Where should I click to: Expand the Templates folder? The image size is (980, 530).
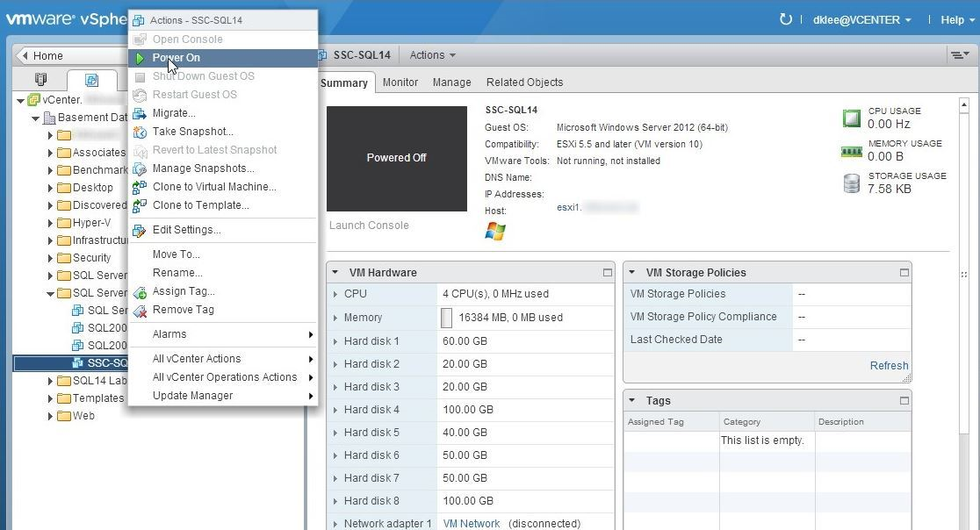point(50,398)
